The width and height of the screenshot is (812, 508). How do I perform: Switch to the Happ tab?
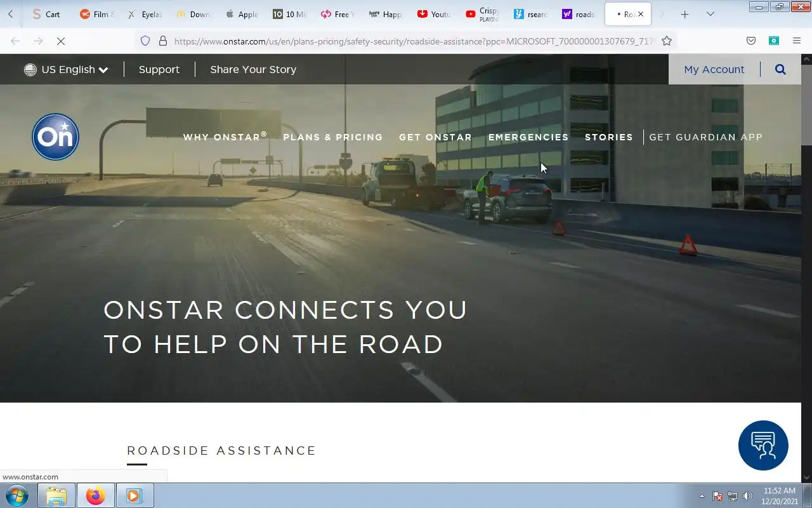(385, 14)
